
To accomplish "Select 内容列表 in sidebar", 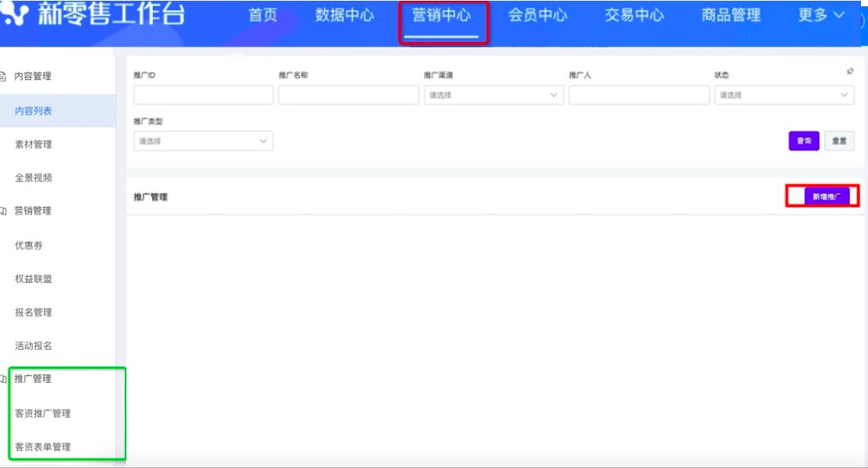I will coord(33,111).
